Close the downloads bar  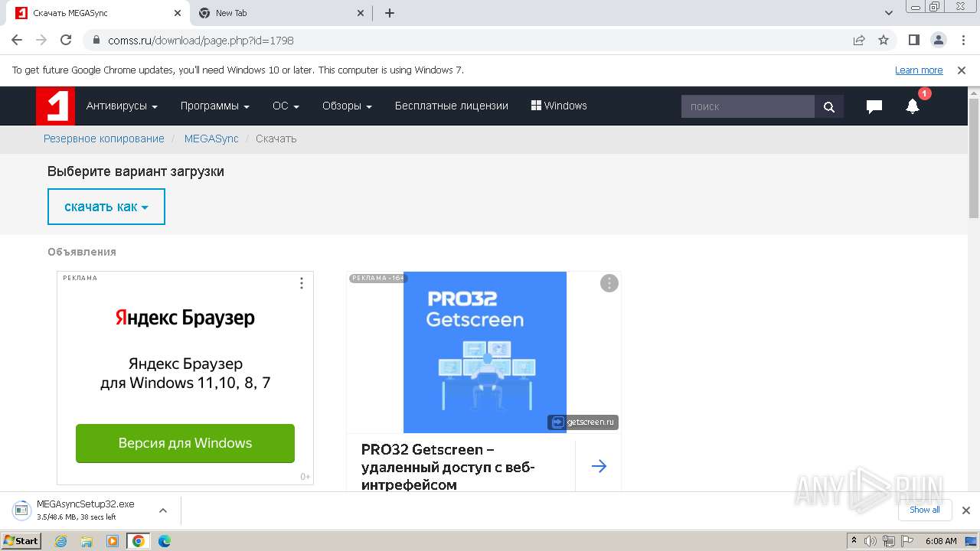tap(966, 510)
